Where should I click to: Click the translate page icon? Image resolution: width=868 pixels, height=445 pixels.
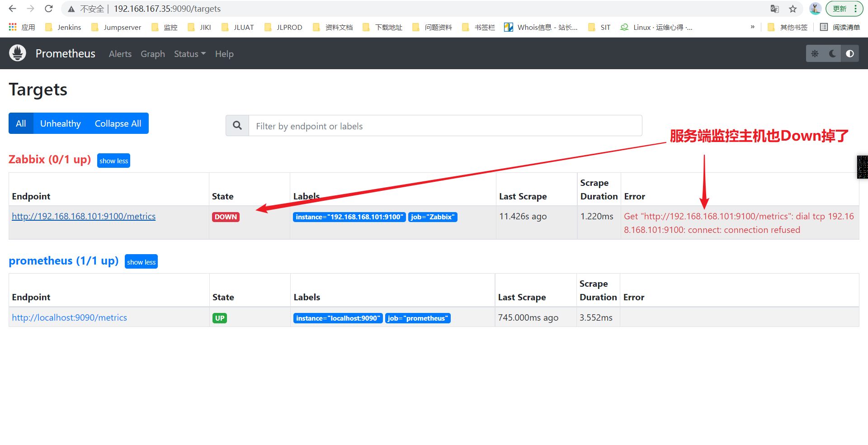[774, 9]
